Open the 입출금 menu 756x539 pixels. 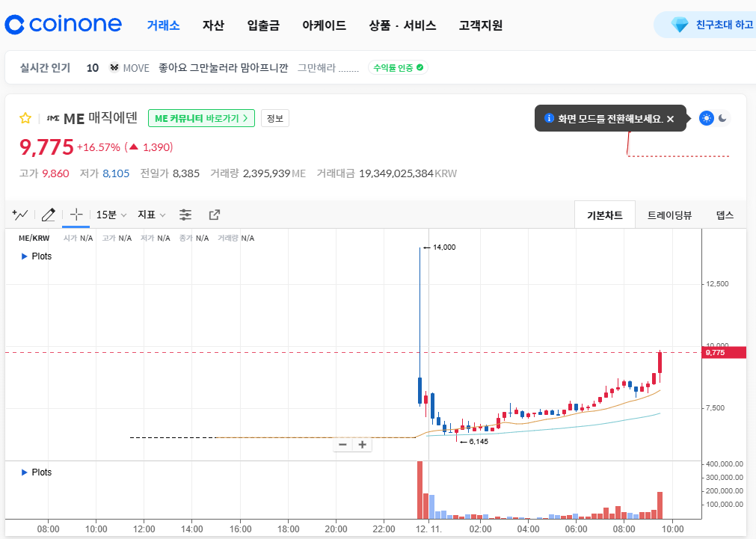pyautogui.click(x=263, y=25)
